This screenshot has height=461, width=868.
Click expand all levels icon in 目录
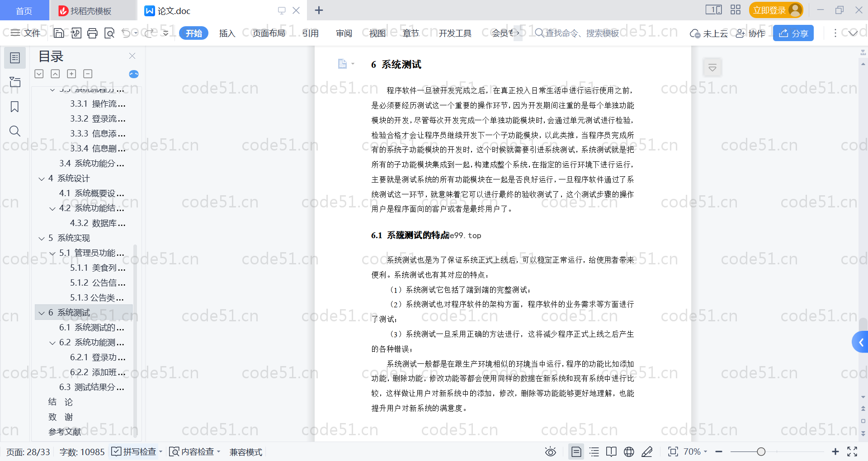point(39,74)
